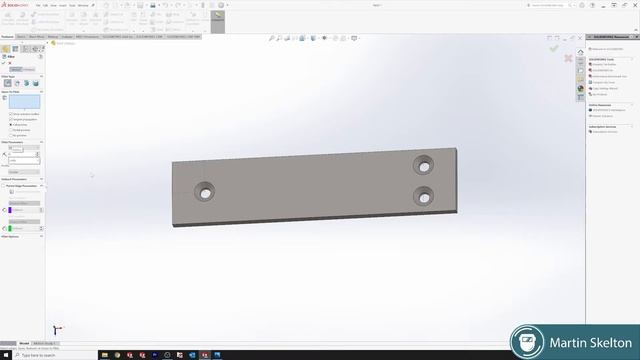Switch to the Evaluate ribbon tab
Screen dimensions: 640x360
[67, 37]
